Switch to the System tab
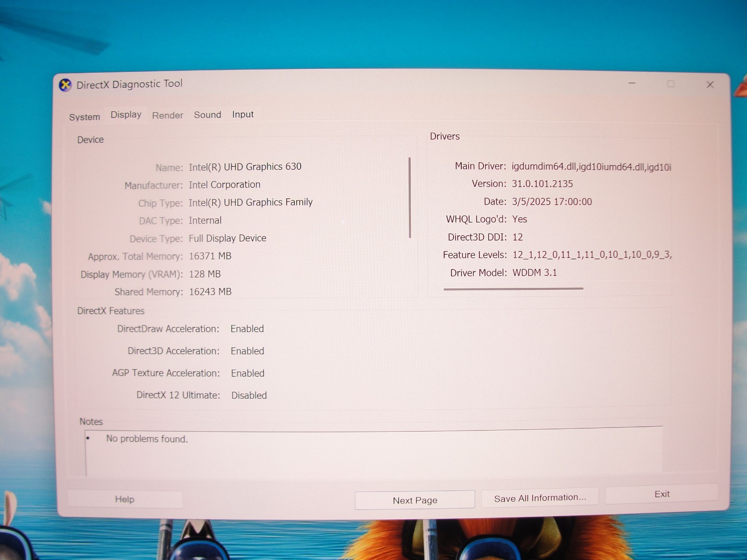Screen dimensions: 747x560 tap(85, 117)
